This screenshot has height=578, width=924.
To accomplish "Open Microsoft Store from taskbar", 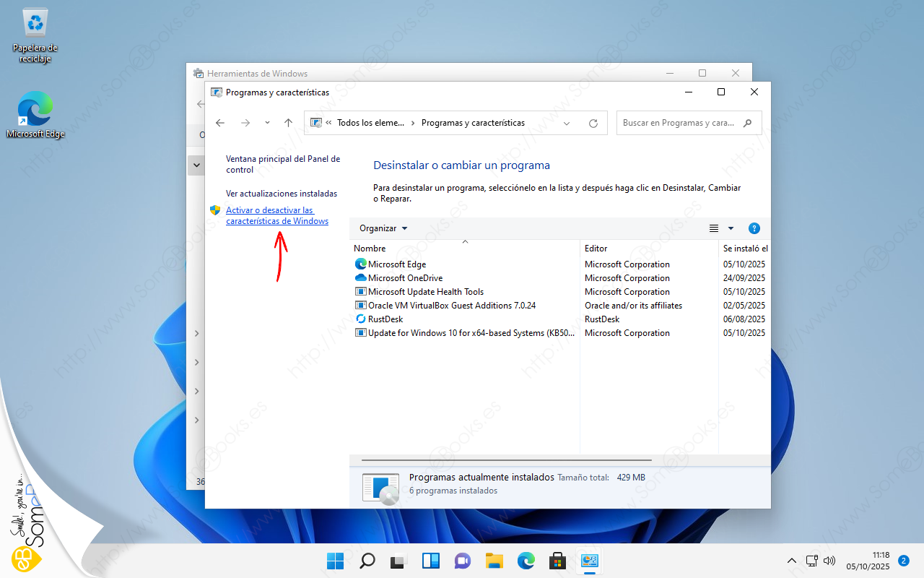I will pyautogui.click(x=557, y=561).
